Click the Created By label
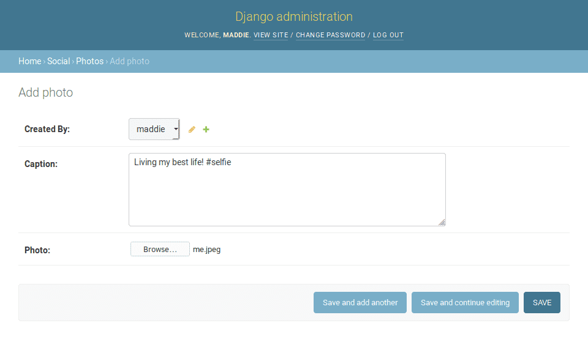The width and height of the screenshot is (588, 364). (x=47, y=129)
